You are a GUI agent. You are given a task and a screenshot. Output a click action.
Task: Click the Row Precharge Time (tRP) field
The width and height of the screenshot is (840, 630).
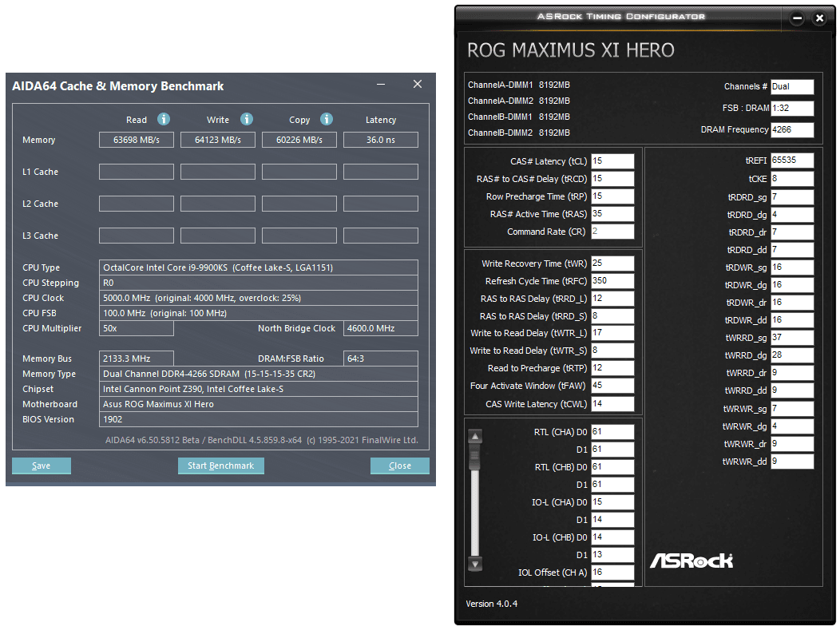(x=613, y=196)
